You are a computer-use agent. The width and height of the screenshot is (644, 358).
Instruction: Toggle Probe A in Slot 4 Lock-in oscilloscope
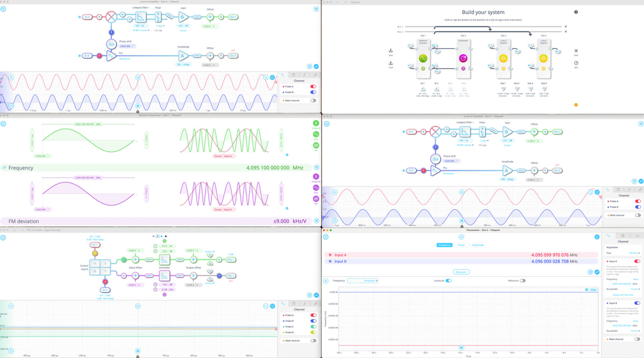point(638,201)
